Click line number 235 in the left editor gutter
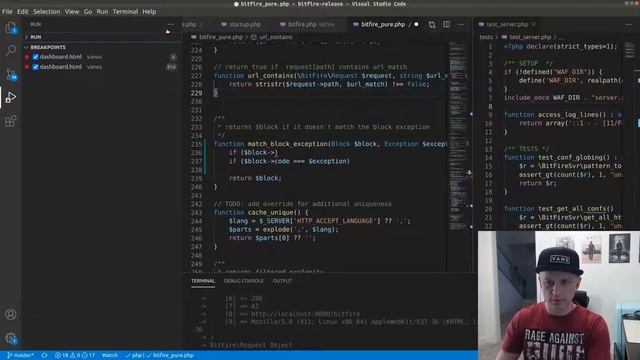 coord(196,144)
